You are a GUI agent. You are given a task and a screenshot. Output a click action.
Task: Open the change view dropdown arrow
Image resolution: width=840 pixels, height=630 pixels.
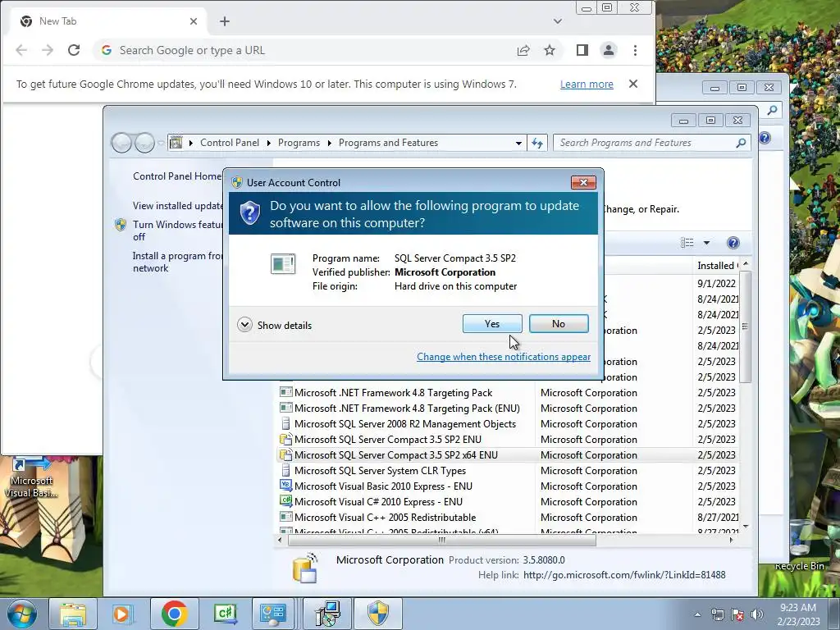[x=706, y=243]
